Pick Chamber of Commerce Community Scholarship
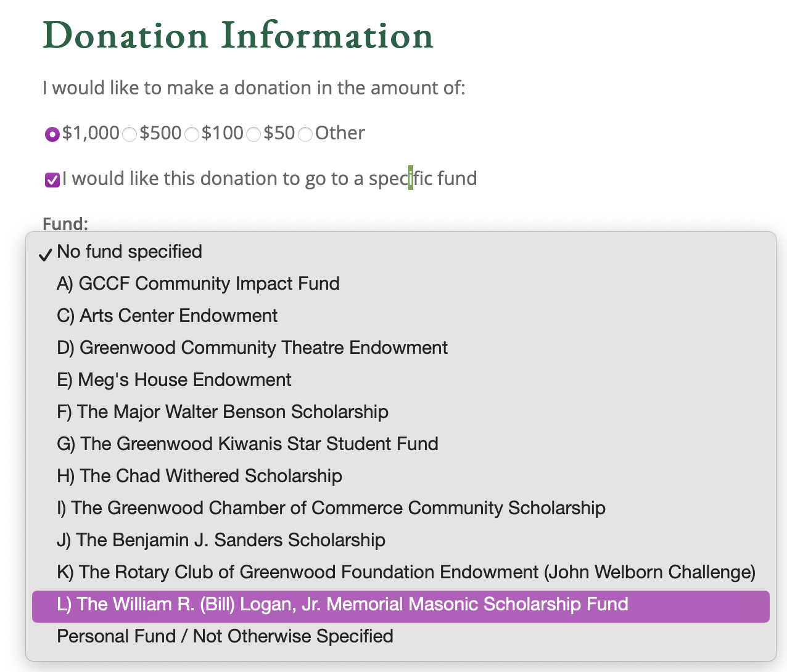The width and height of the screenshot is (787, 672). coord(401,508)
